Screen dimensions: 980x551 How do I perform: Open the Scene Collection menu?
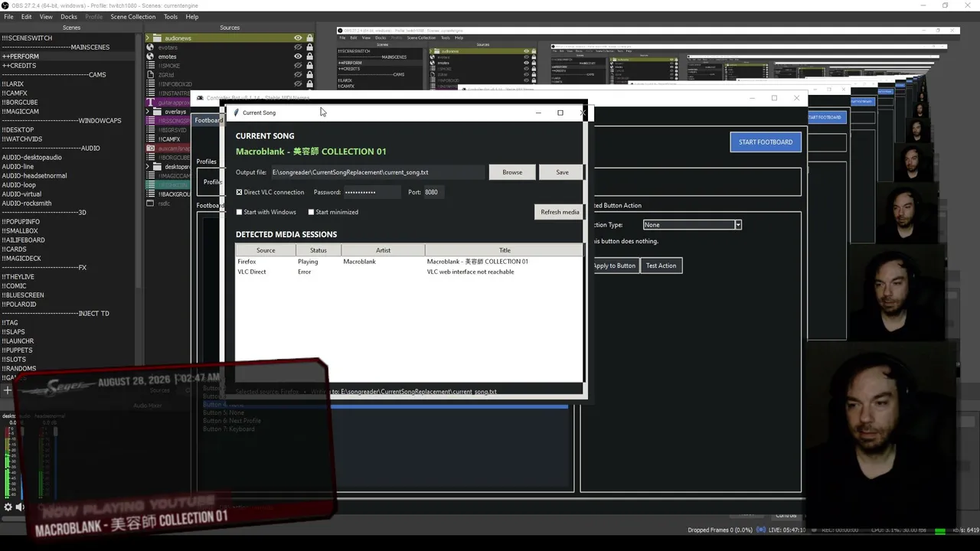coord(132,17)
